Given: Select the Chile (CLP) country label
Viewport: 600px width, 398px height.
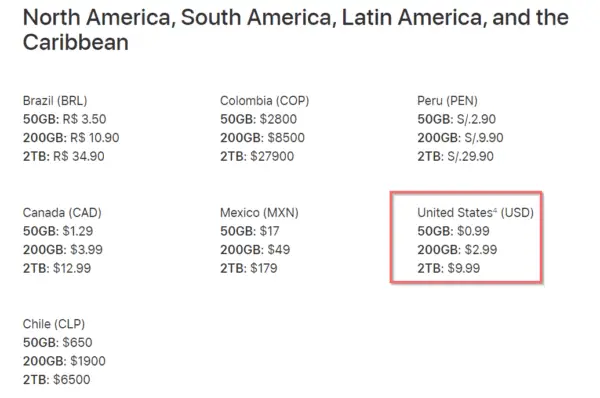Looking at the screenshot, I should (x=54, y=324).
